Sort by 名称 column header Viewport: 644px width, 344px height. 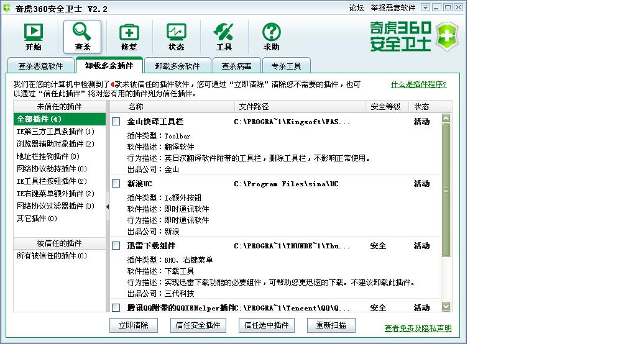pos(136,107)
